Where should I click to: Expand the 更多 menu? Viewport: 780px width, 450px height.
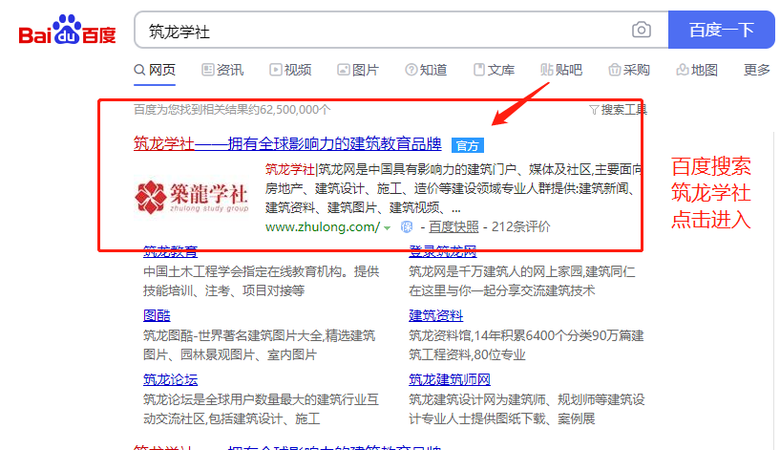(x=757, y=70)
